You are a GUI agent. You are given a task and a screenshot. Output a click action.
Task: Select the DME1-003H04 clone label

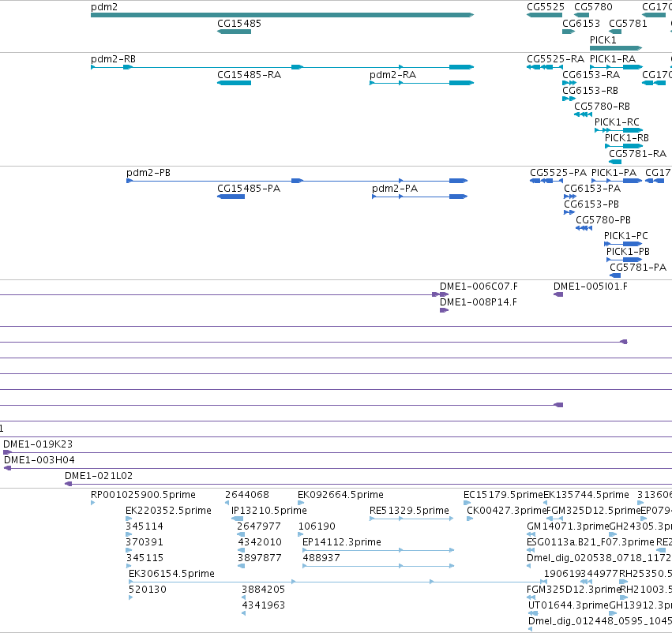(39, 460)
